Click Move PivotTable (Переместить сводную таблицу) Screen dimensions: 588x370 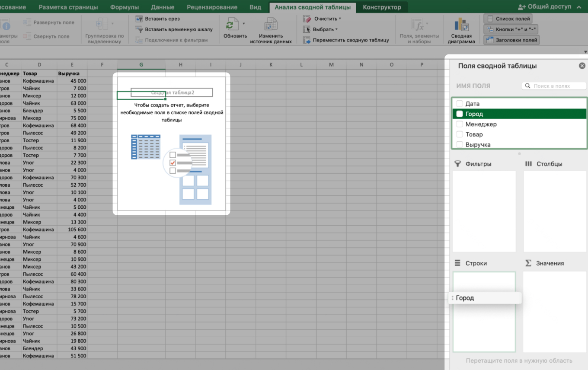click(x=346, y=40)
